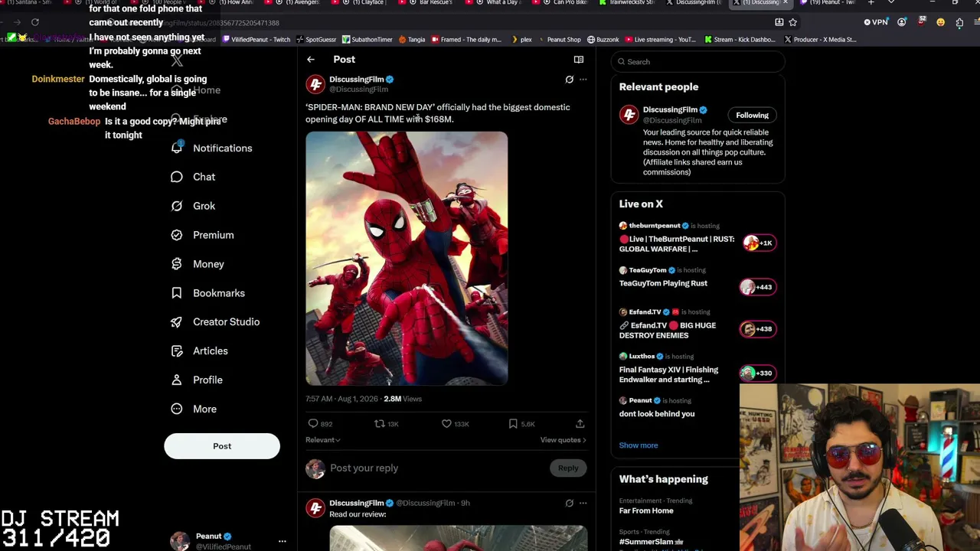980x551 pixels.
Task: Open Esfand.TV BIG HUGE DESTROY ENEMIES stream
Action: pos(697,324)
